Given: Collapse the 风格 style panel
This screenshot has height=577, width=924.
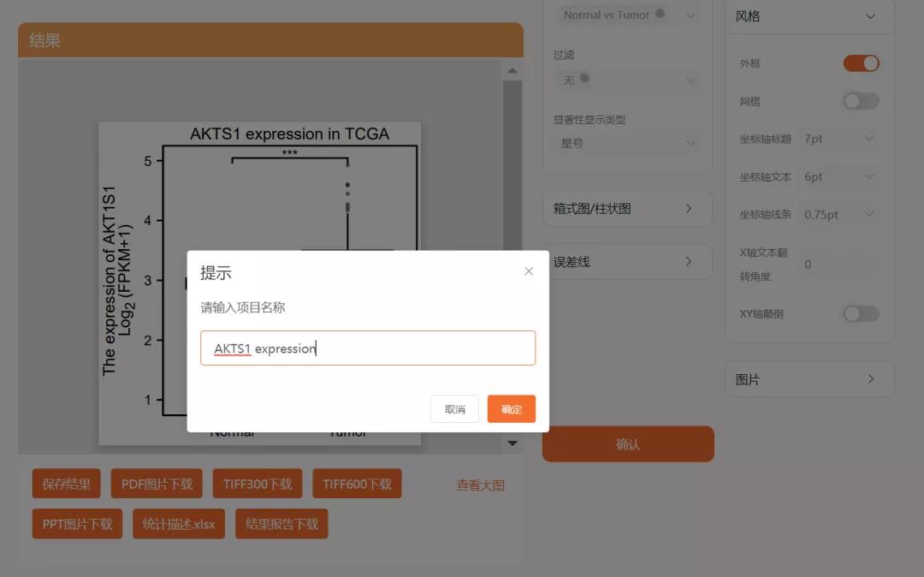Looking at the screenshot, I should 870,16.
